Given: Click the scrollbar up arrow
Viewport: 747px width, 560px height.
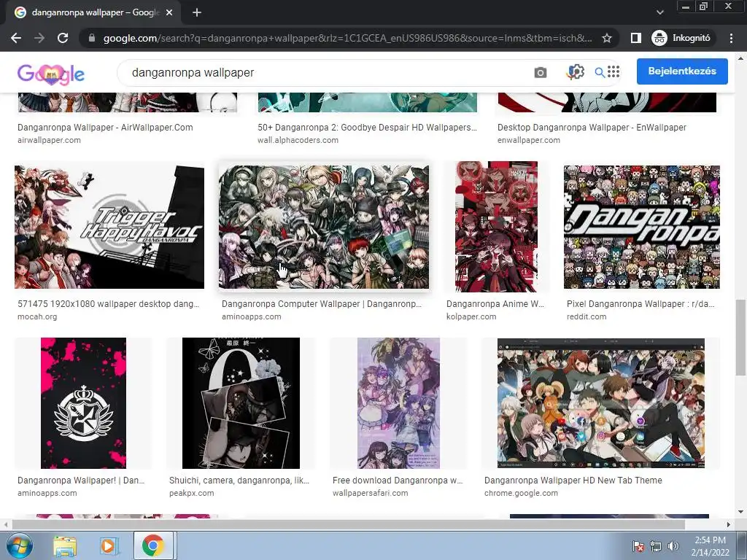Looking at the screenshot, I should pyautogui.click(x=741, y=58).
